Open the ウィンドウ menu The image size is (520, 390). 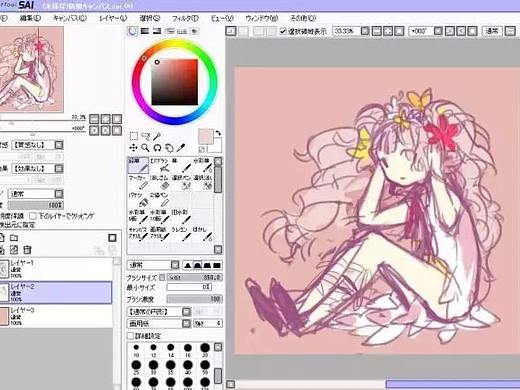[x=262, y=18]
